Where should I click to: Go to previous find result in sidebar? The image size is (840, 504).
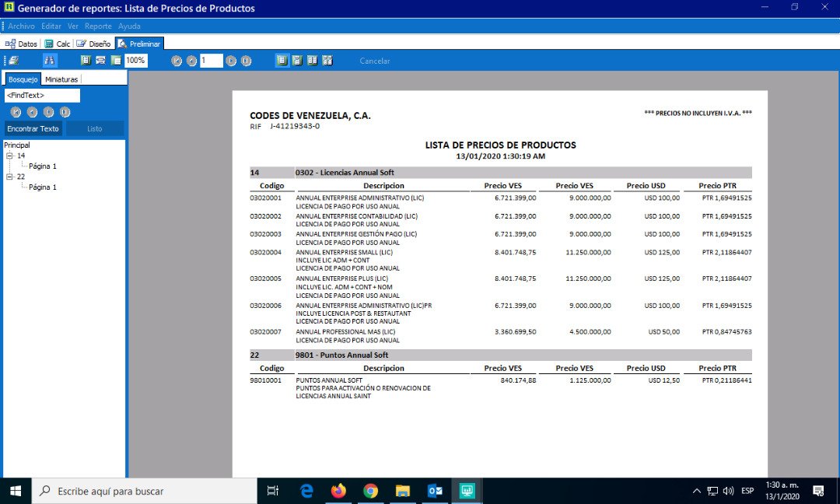(32, 112)
